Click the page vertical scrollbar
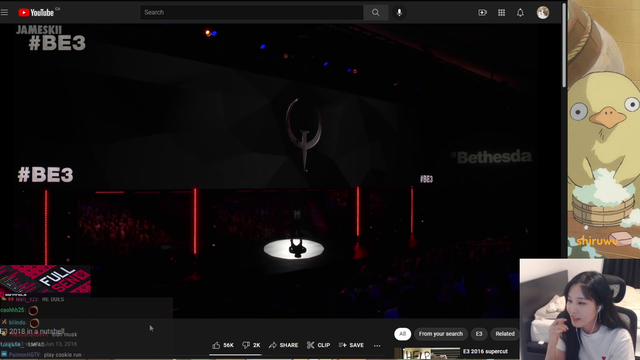This screenshot has height=360, width=640. (564, 45)
